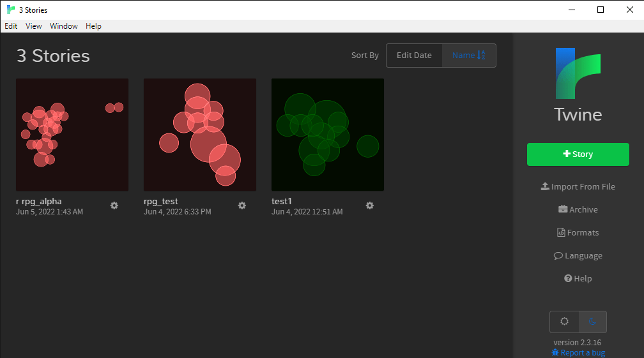Click the Report a bug link
644x358 pixels.
pyautogui.click(x=578, y=353)
